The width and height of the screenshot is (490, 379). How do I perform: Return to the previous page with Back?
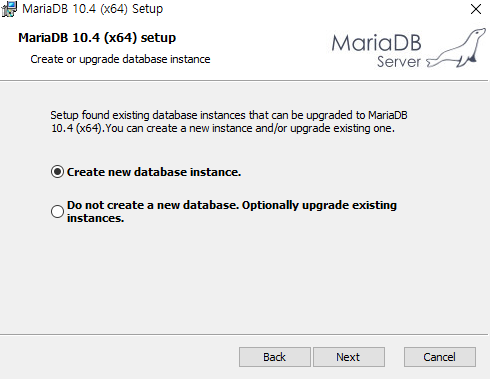point(275,357)
